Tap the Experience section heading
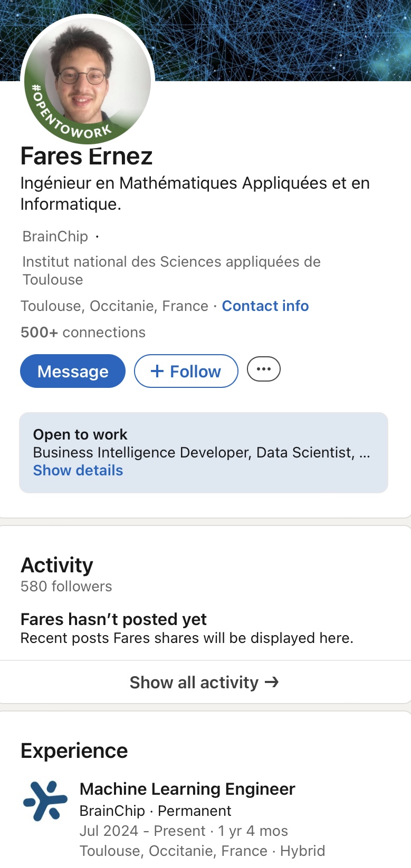 [x=74, y=751]
